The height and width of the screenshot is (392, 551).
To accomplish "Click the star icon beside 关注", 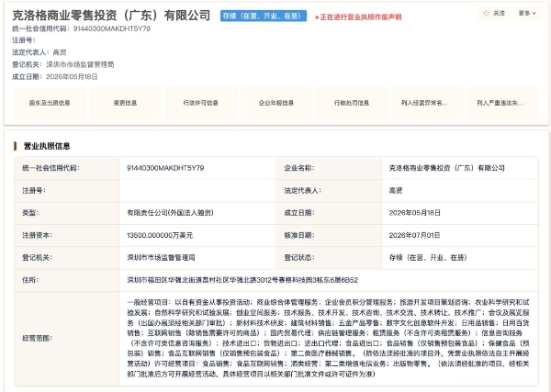I will pos(487,14).
